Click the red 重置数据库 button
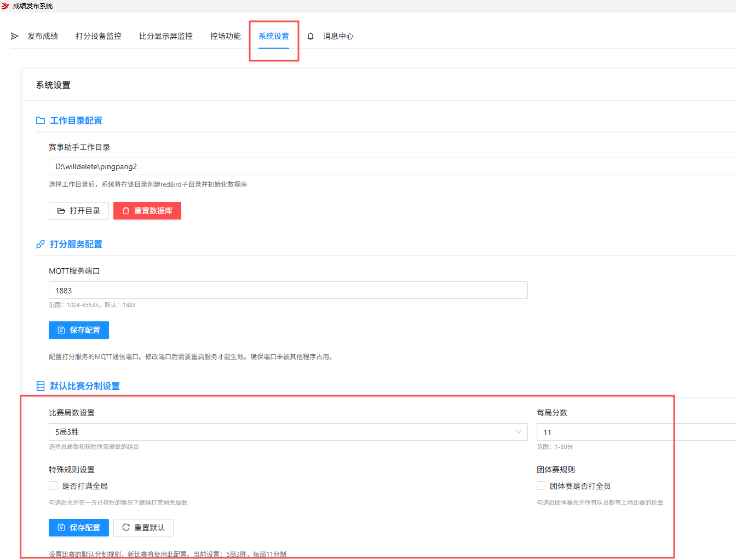736x560 pixels. (x=147, y=211)
